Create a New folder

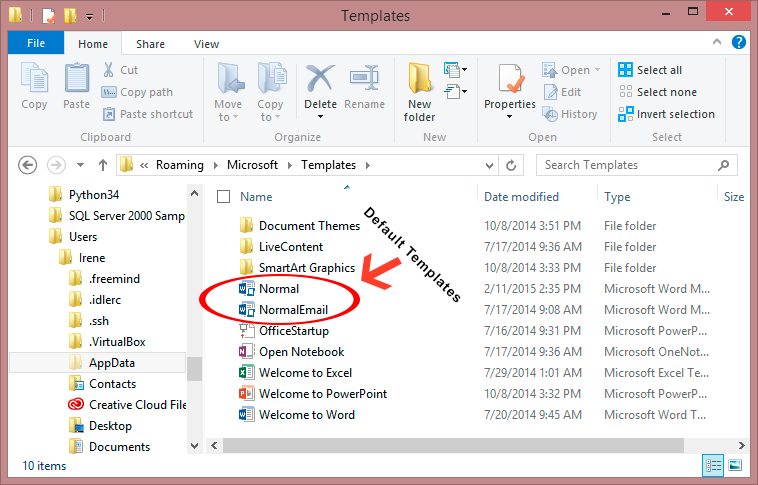point(420,92)
